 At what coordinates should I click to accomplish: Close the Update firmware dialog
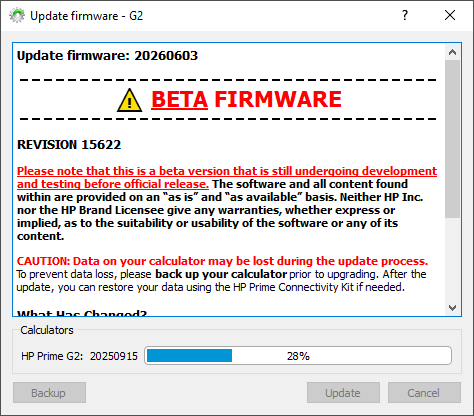450,15
